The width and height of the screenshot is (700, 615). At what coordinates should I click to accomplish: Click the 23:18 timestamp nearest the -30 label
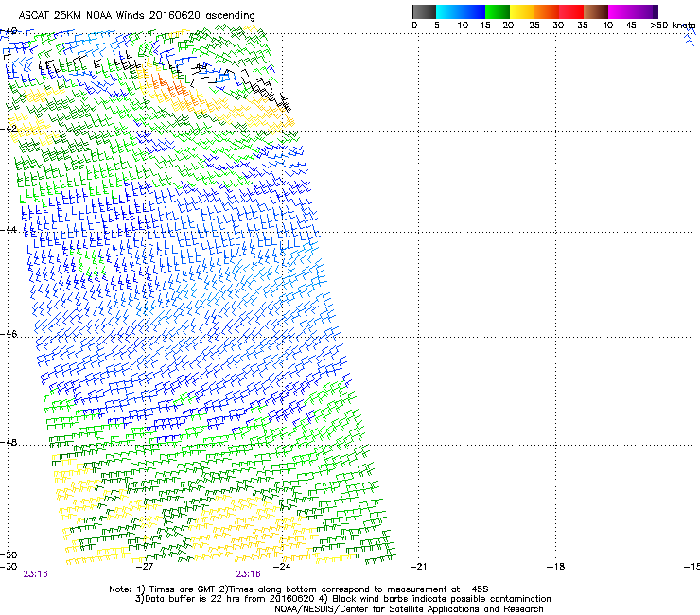(x=35, y=574)
